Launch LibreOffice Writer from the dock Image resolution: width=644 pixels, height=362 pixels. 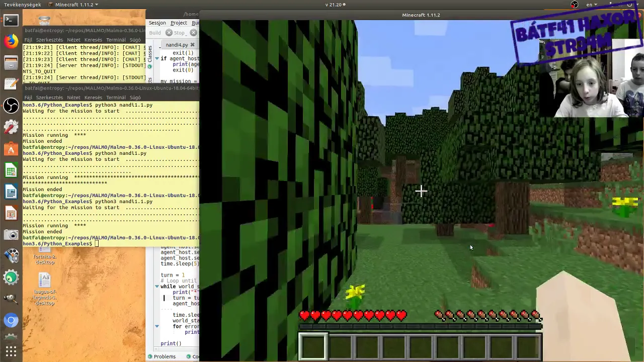tap(11, 192)
